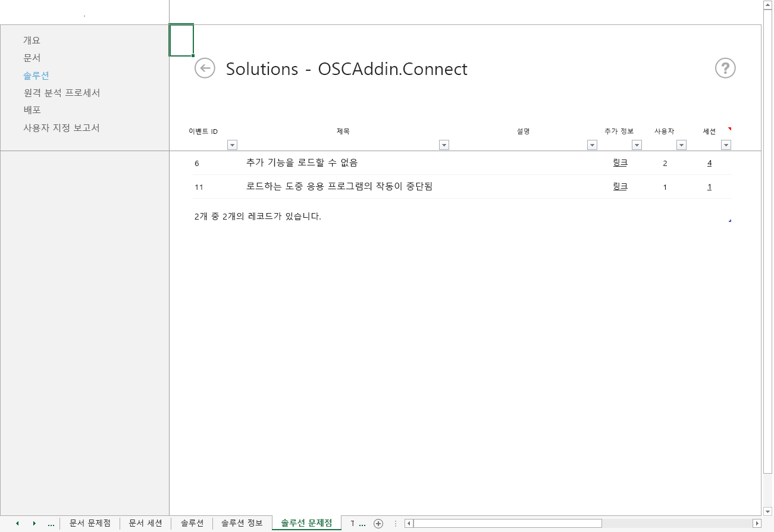Screen dimensions: 774x532
Task: Click the vertical scrollbar thumb
Action: point(767,242)
